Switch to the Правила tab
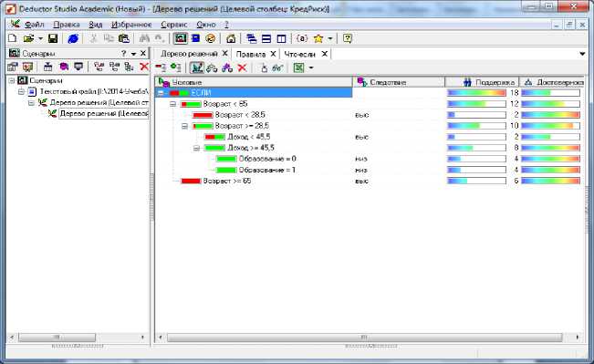 coord(250,54)
